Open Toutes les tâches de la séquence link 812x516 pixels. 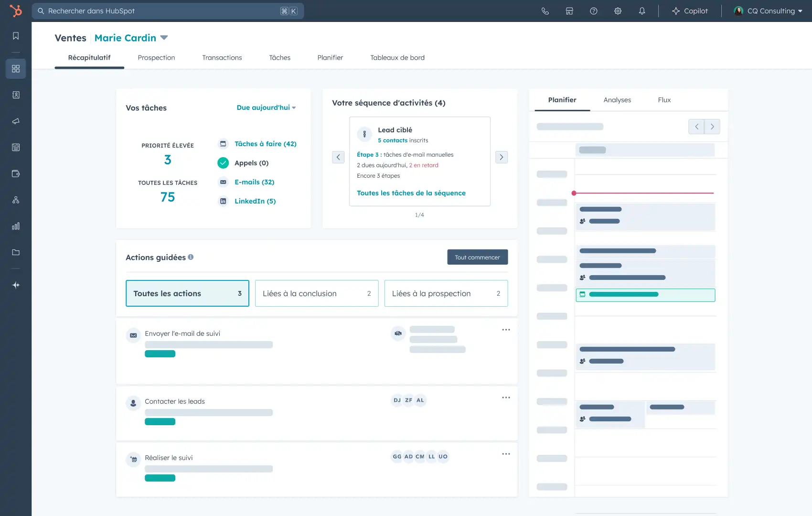point(411,193)
